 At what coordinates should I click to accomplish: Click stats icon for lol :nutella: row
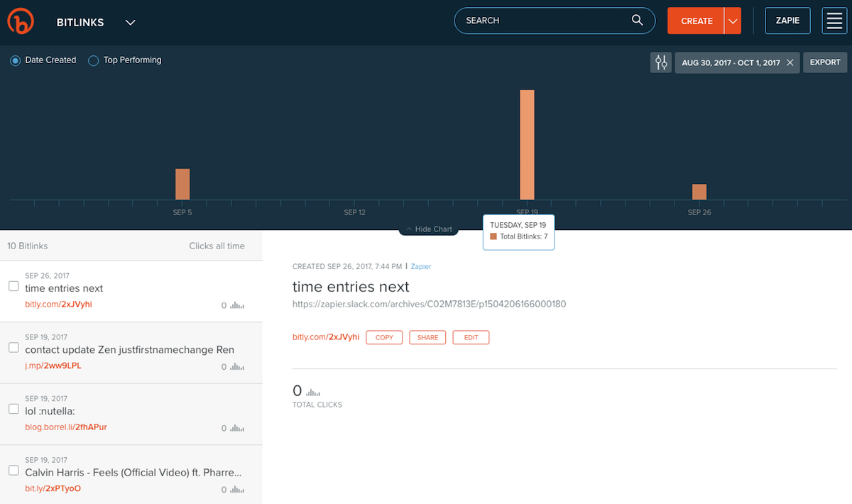[237, 429]
